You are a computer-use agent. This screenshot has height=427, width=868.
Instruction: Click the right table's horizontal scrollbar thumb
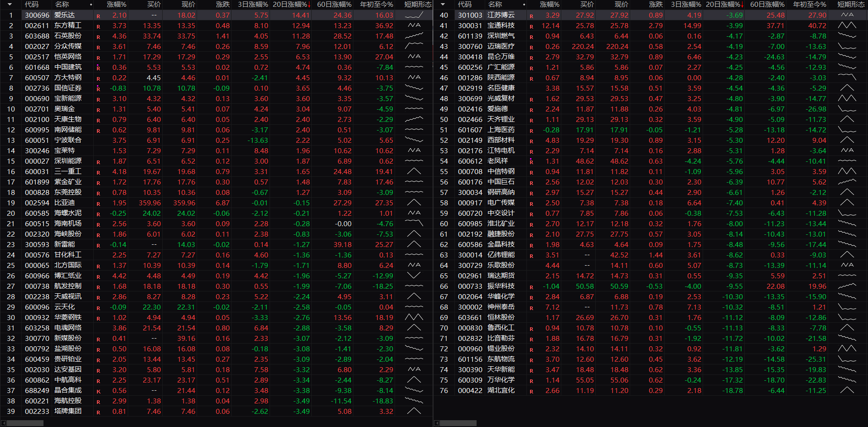[458, 423]
